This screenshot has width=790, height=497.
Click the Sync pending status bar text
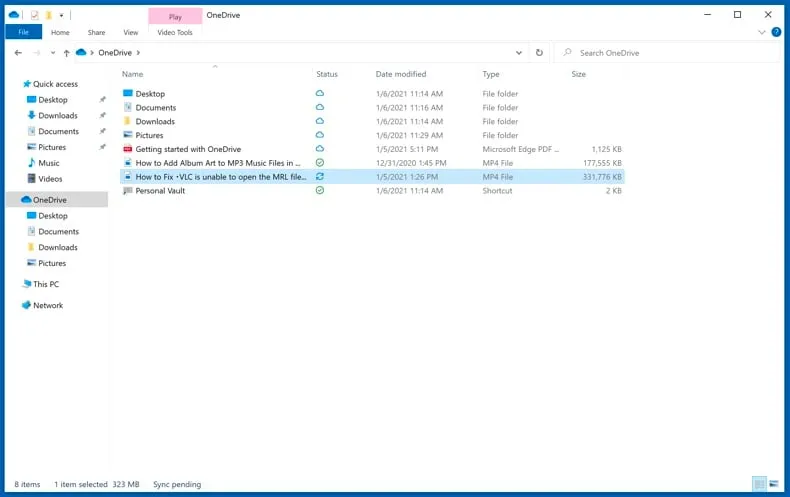pos(177,484)
